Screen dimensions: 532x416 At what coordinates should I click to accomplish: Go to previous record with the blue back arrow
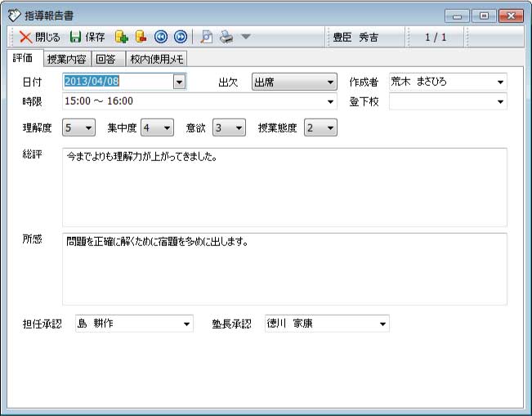click(161, 37)
